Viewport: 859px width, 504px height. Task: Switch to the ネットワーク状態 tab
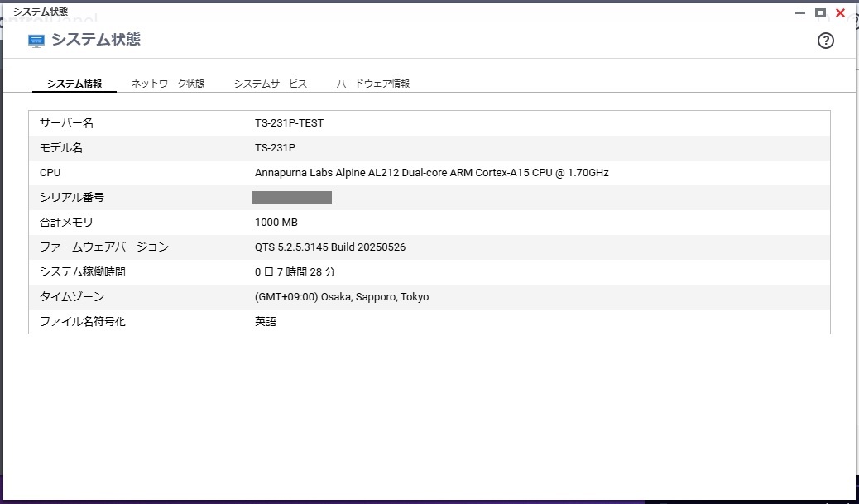[x=168, y=84]
